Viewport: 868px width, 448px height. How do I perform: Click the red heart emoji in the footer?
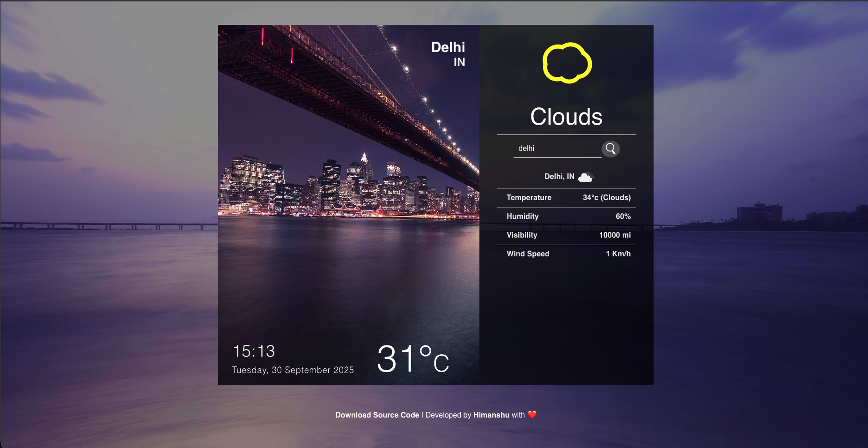pos(532,415)
